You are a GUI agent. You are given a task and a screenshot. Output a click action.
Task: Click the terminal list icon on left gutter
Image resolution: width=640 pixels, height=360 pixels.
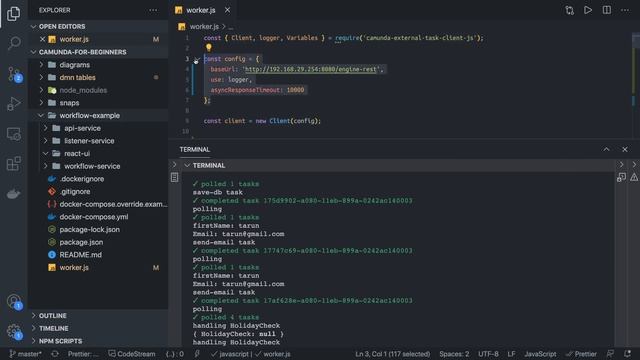click(174, 177)
